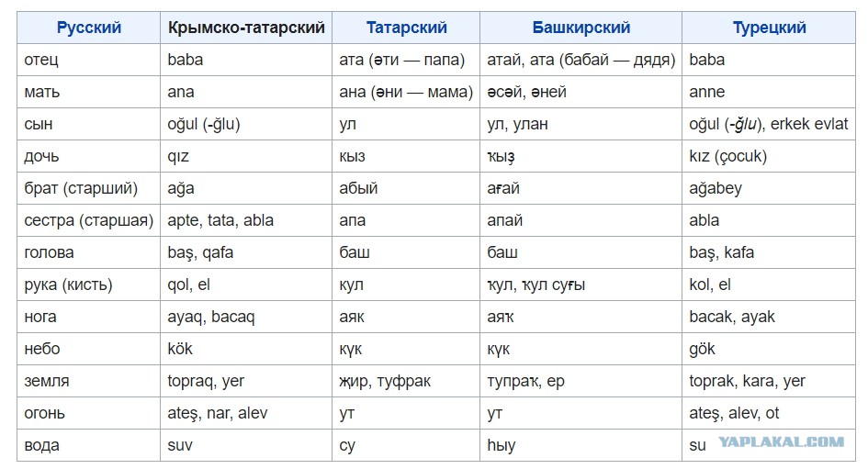Open the Татарский header link

406,28
